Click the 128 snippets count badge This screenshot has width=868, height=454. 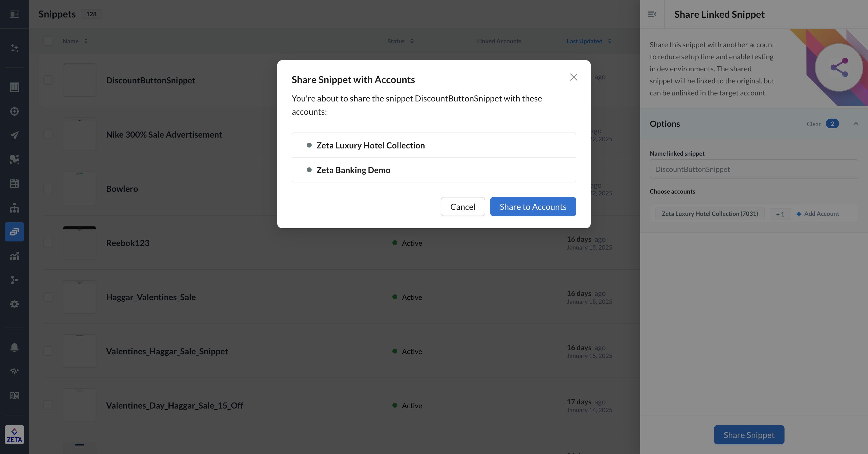pyautogui.click(x=91, y=14)
